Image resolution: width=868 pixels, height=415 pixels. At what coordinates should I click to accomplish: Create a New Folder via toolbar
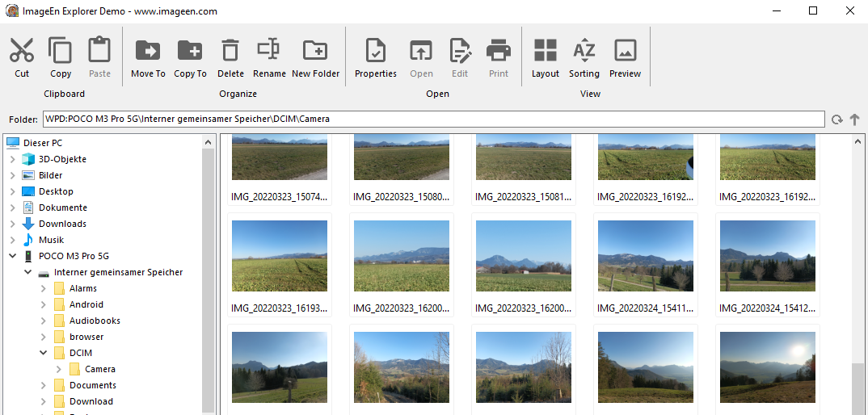[315, 50]
